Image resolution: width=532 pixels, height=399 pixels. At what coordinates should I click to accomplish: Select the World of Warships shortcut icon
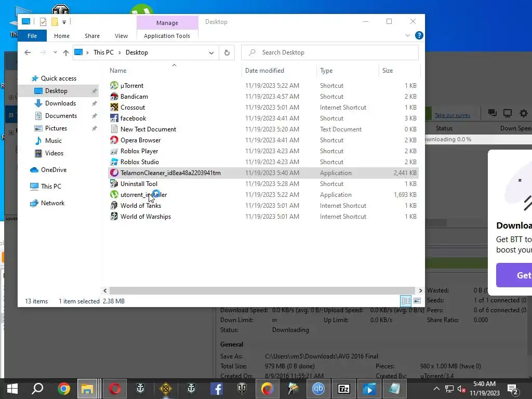tap(114, 216)
